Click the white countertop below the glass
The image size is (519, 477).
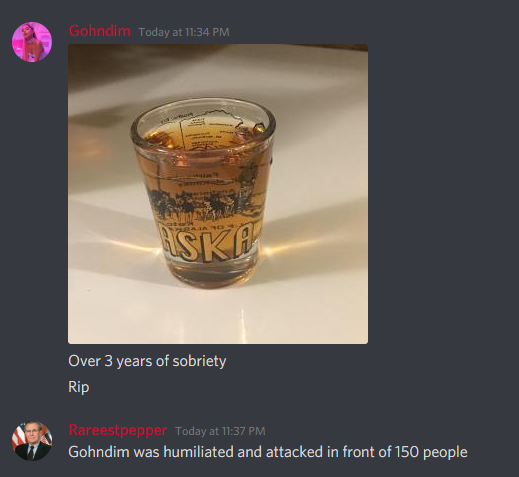click(218, 317)
